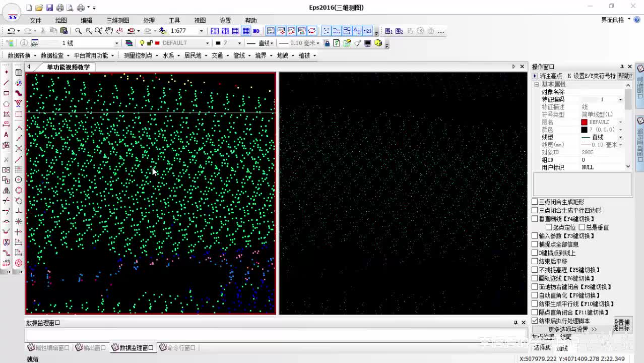
Task: Click the yellow 3D cube icon
Action: (x=378, y=43)
